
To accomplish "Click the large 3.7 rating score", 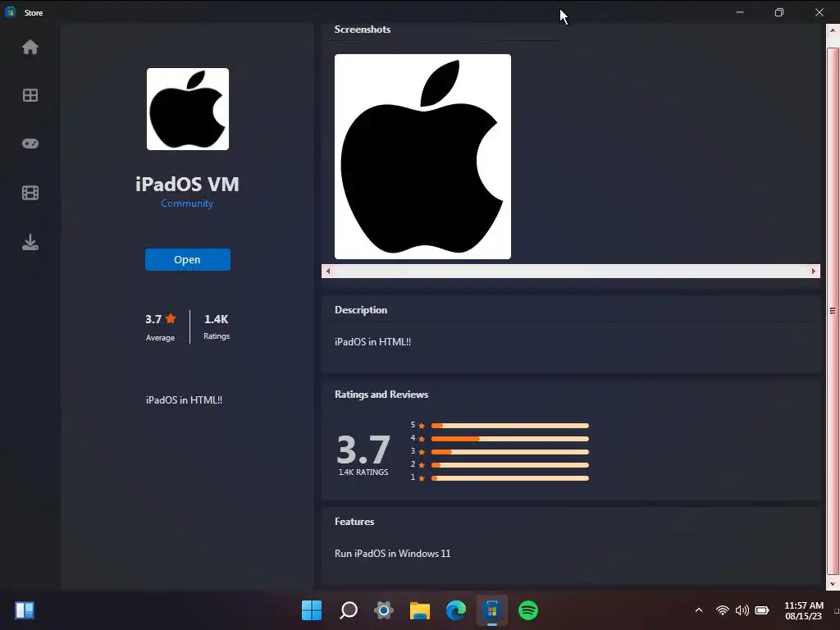I will [363, 450].
